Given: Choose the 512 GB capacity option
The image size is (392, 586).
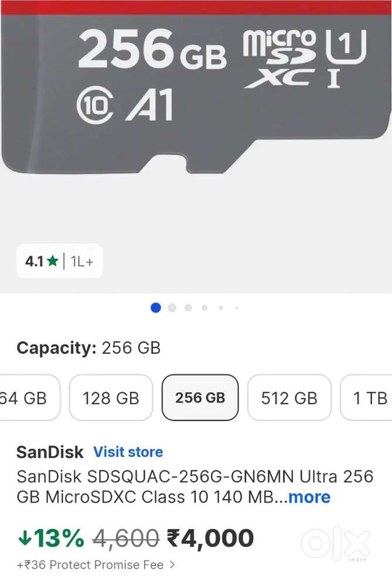Looking at the screenshot, I should (x=289, y=398).
